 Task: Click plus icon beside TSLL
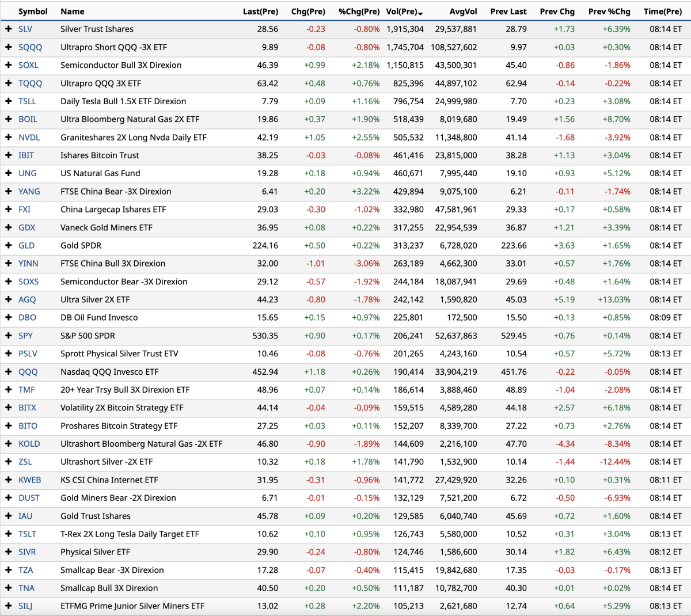pos(9,101)
